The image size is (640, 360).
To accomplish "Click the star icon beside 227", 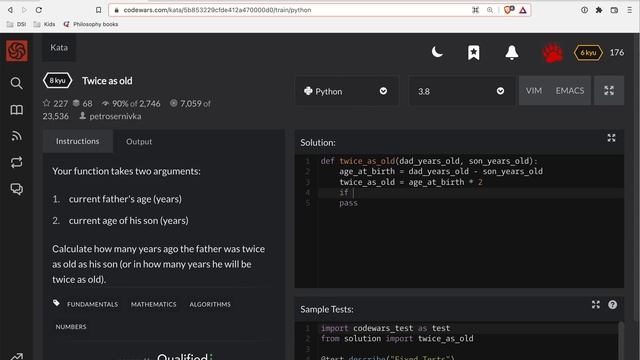I will (x=47, y=103).
